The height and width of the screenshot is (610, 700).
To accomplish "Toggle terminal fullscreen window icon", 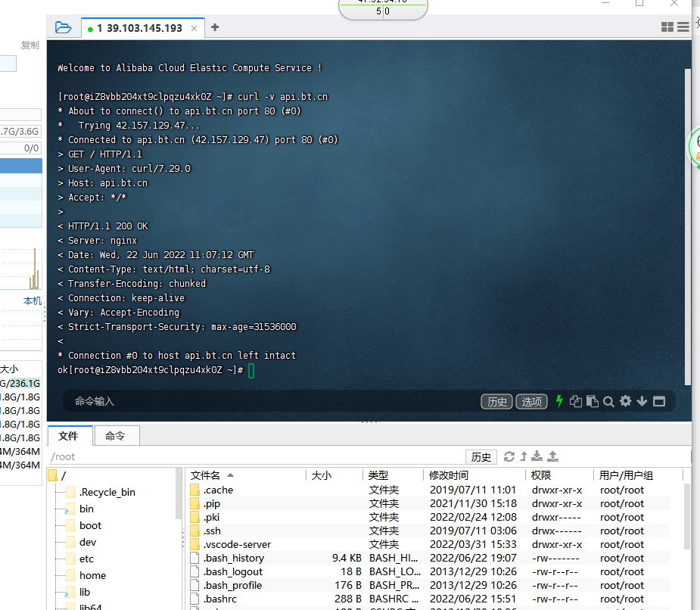I will pyautogui.click(x=659, y=401).
